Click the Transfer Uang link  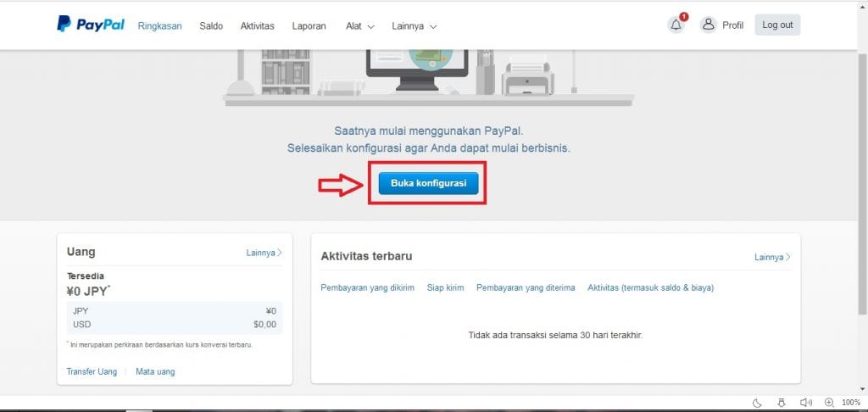pyautogui.click(x=92, y=371)
